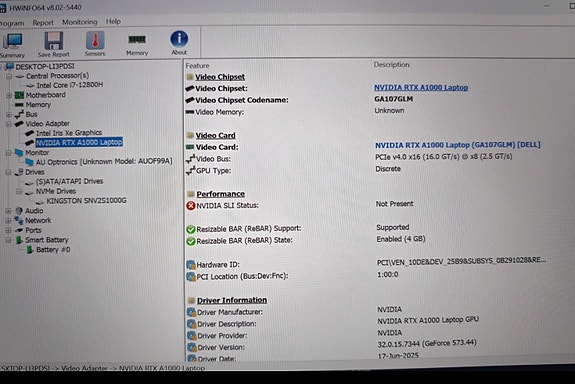Select the Performance section heading

point(220,194)
